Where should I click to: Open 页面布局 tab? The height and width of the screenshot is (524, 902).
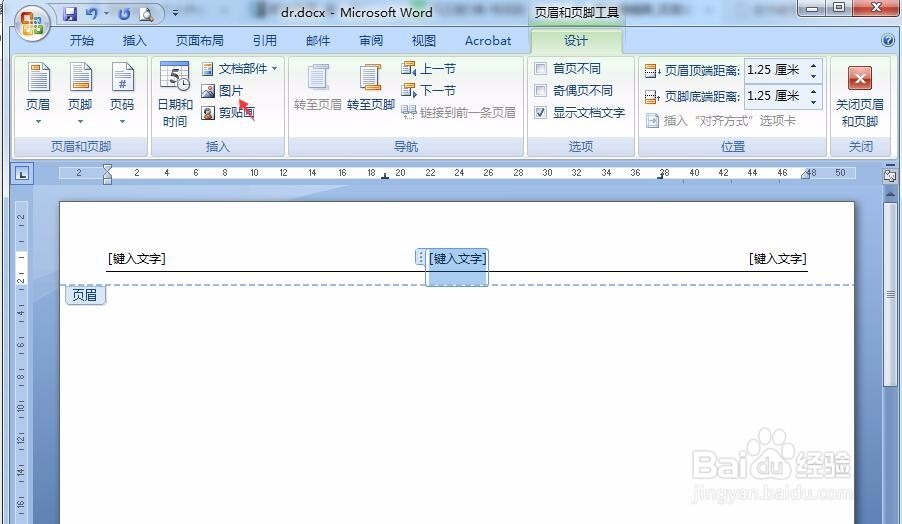pyautogui.click(x=200, y=40)
